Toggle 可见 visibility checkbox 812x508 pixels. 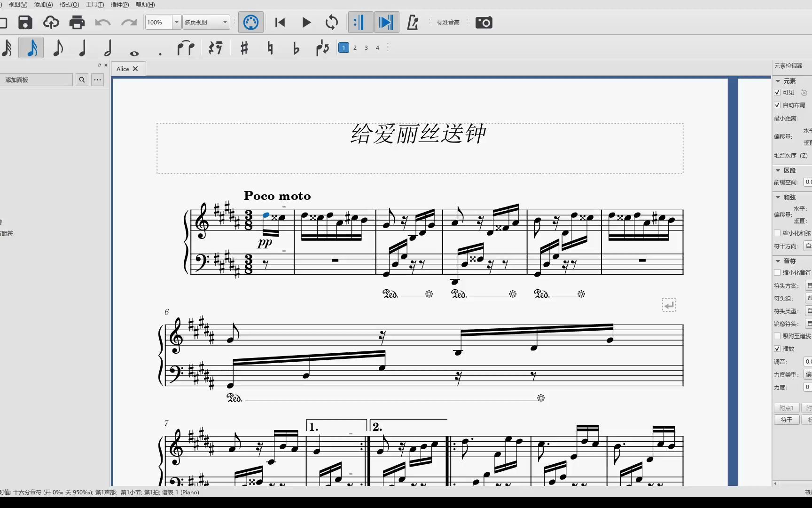click(x=777, y=93)
